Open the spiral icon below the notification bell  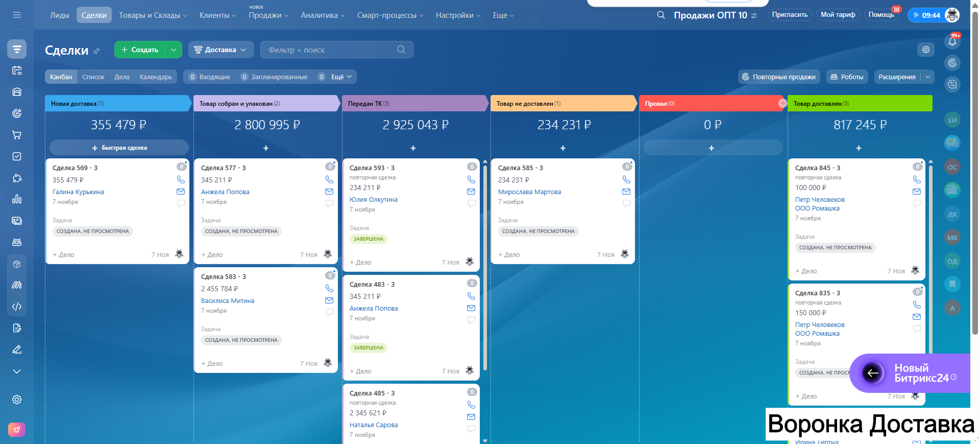pos(952,63)
